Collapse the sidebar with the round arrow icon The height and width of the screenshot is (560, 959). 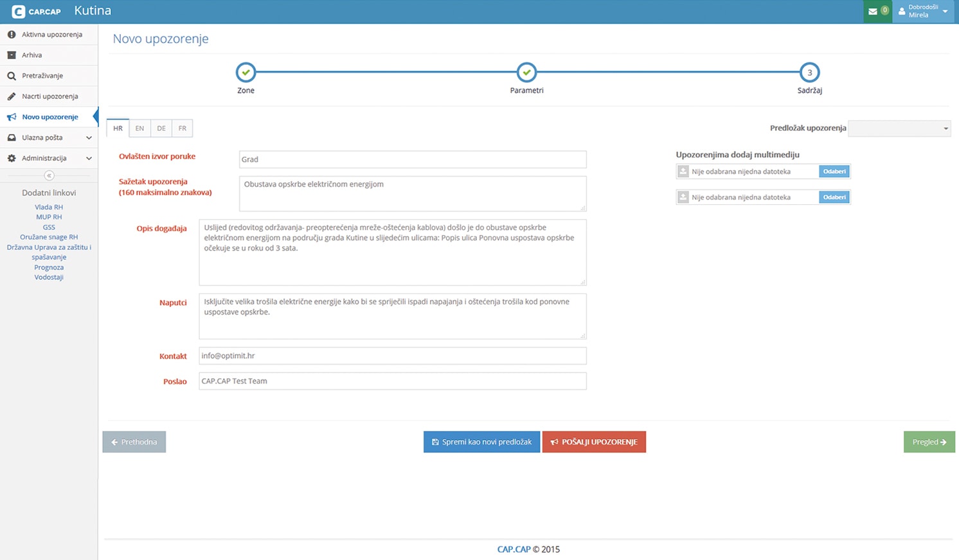(x=49, y=175)
